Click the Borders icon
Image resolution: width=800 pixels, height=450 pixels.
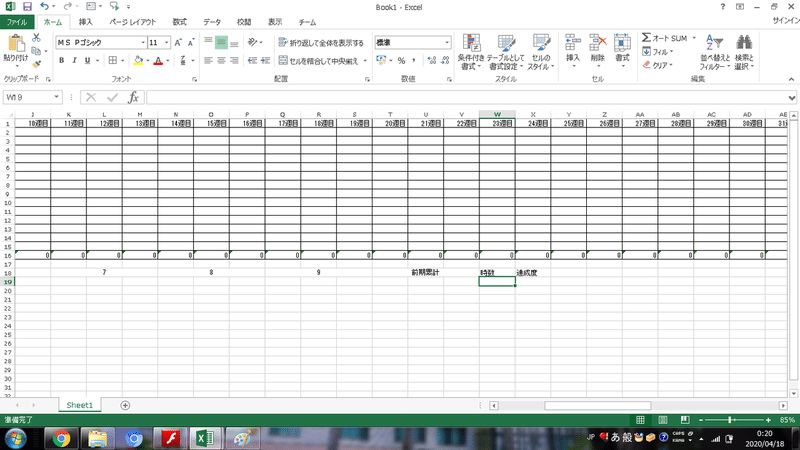(113, 60)
